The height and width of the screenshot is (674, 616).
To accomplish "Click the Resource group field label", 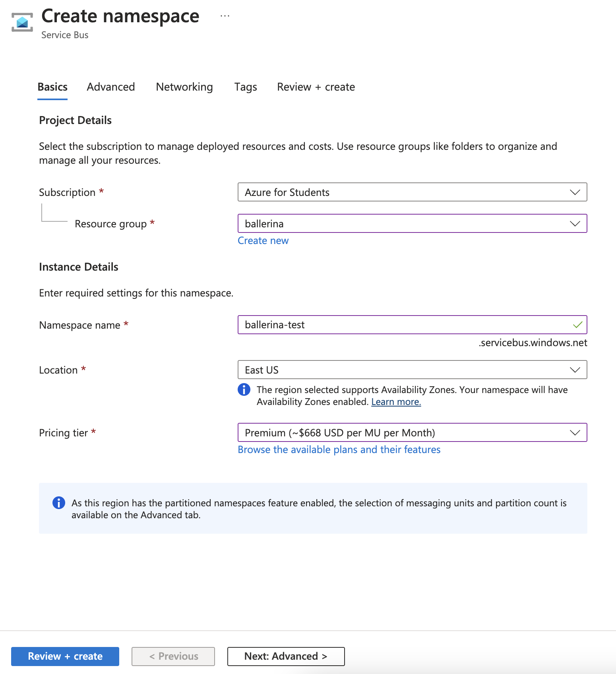I will click(x=111, y=224).
